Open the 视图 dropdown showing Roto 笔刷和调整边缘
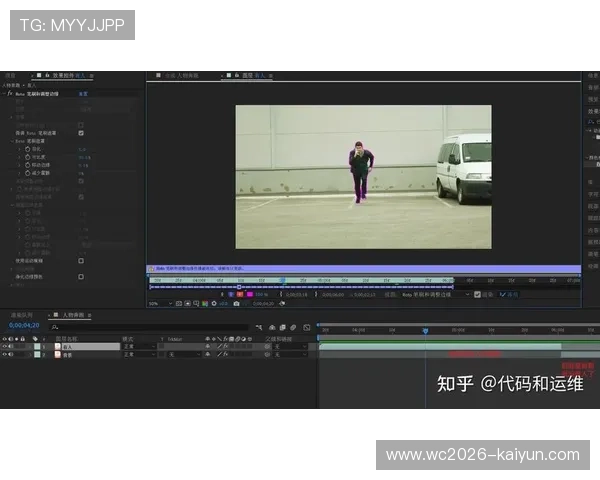600x480 pixels. tap(436, 294)
